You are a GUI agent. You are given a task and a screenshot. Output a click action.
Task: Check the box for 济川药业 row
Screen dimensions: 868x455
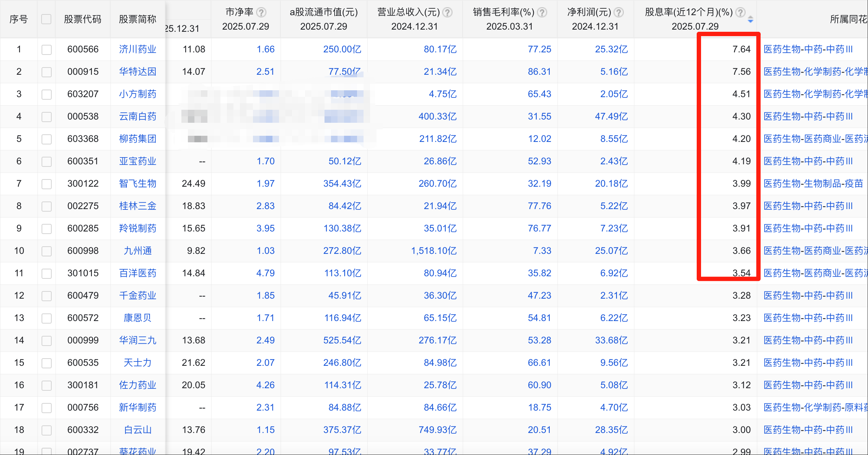coord(46,49)
